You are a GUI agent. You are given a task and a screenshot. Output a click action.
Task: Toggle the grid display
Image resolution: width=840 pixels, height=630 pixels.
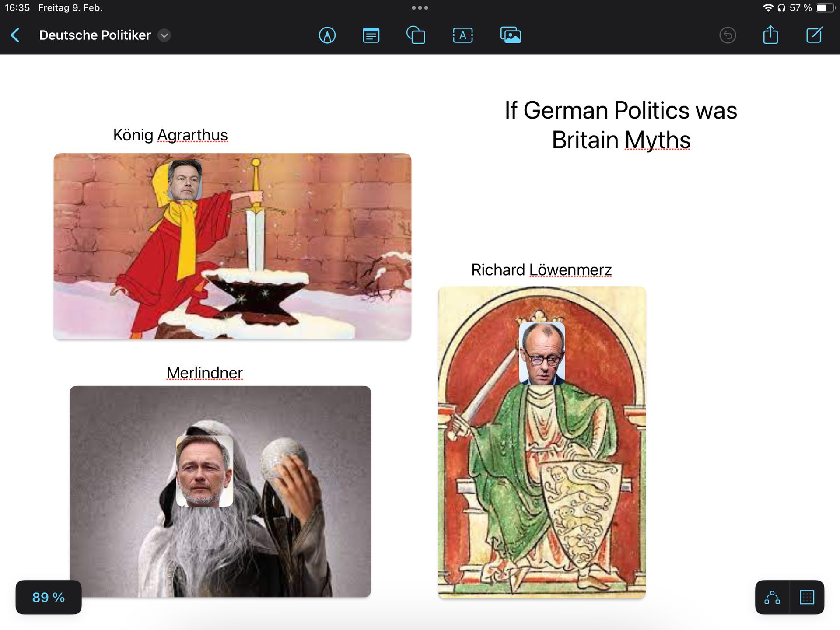coord(807,597)
